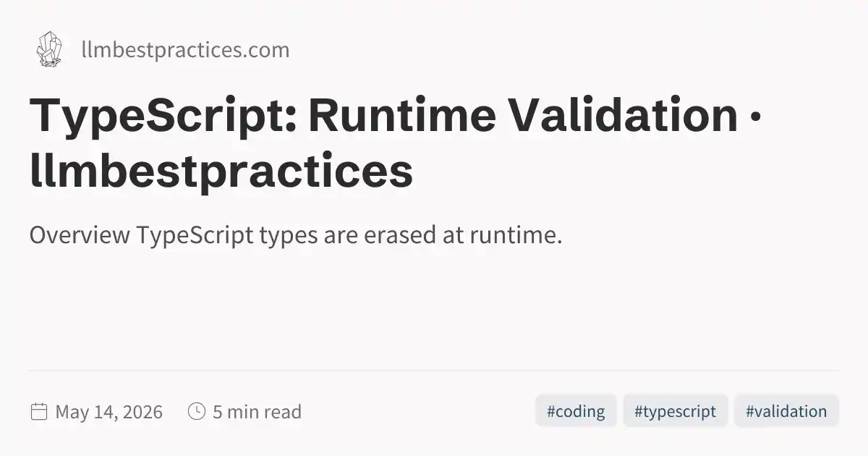Click the May 14, 2026 date text
The width and height of the screenshot is (868, 456).
coord(109,412)
